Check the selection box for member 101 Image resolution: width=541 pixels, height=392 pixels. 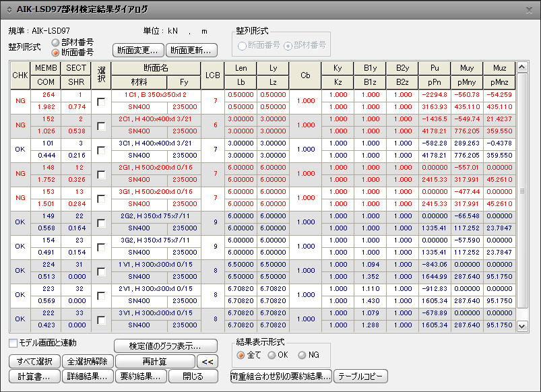[x=101, y=150]
